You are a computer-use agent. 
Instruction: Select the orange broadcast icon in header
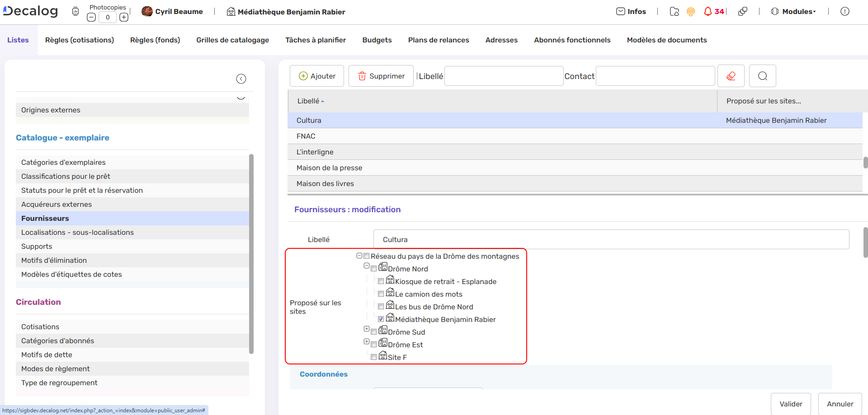690,12
